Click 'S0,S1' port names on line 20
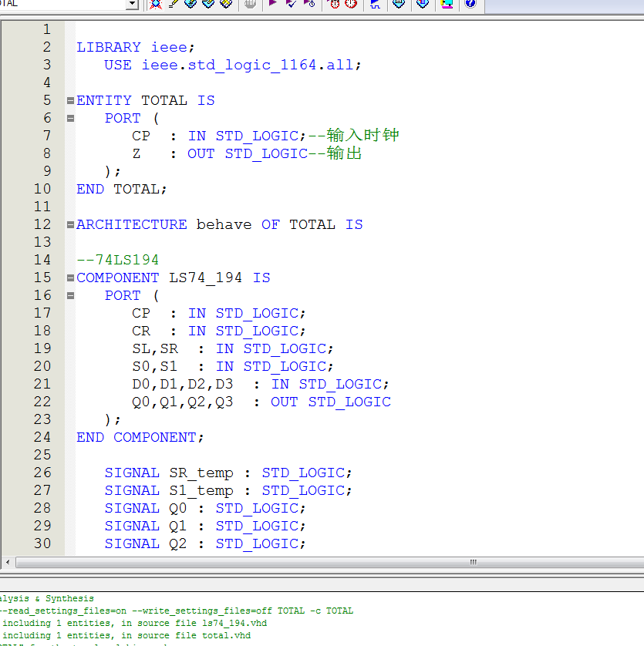 [154, 366]
